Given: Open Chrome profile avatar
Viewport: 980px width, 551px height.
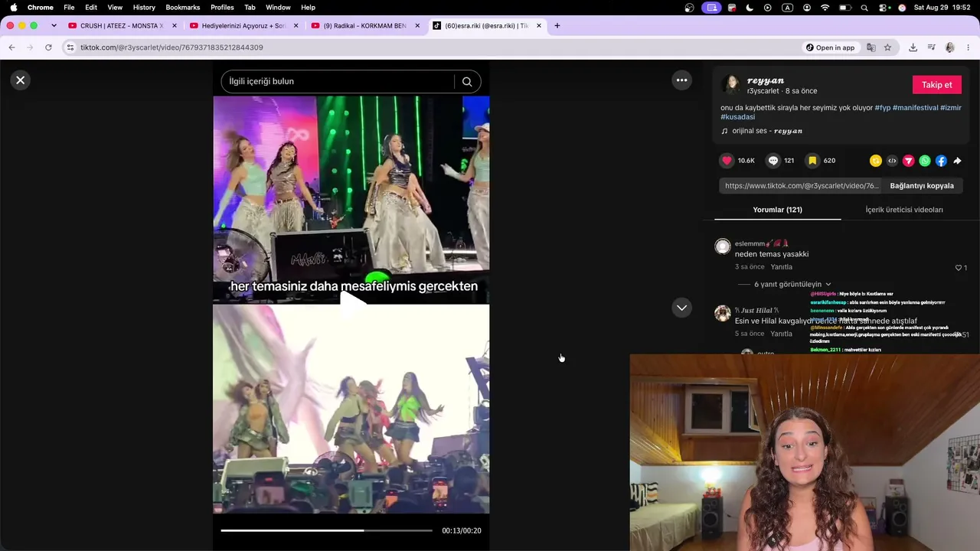Looking at the screenshot, I should (950, 47).
